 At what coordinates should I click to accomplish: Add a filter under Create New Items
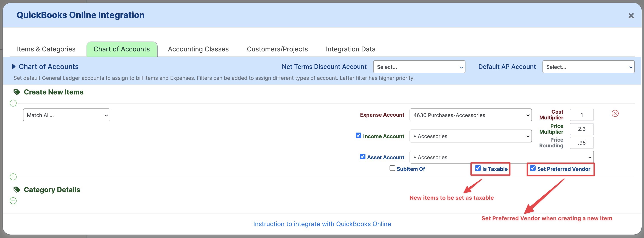click(x=13, y=103)
